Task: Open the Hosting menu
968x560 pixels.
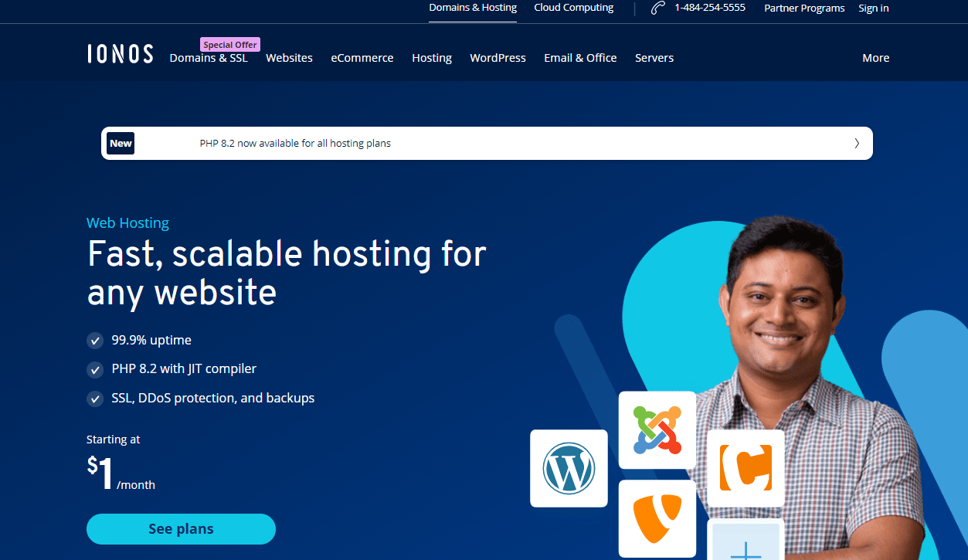Action: click(x=432, y=58)
